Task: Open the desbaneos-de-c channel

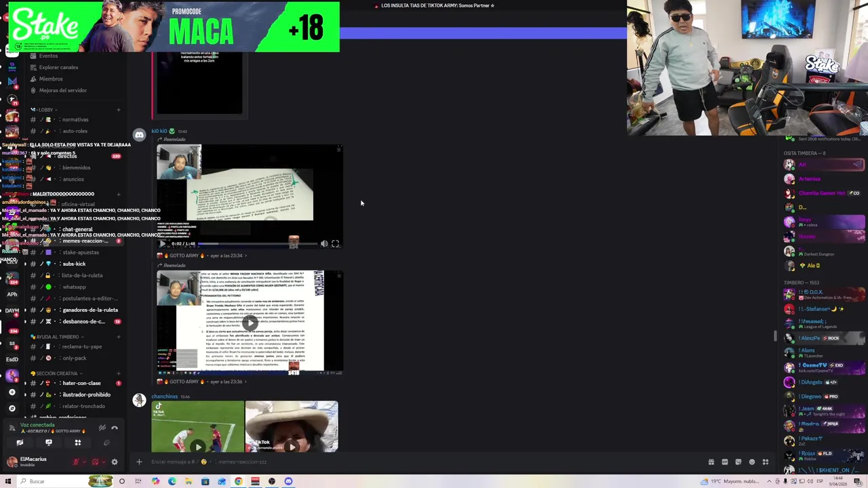Action: tap(75, 321)
